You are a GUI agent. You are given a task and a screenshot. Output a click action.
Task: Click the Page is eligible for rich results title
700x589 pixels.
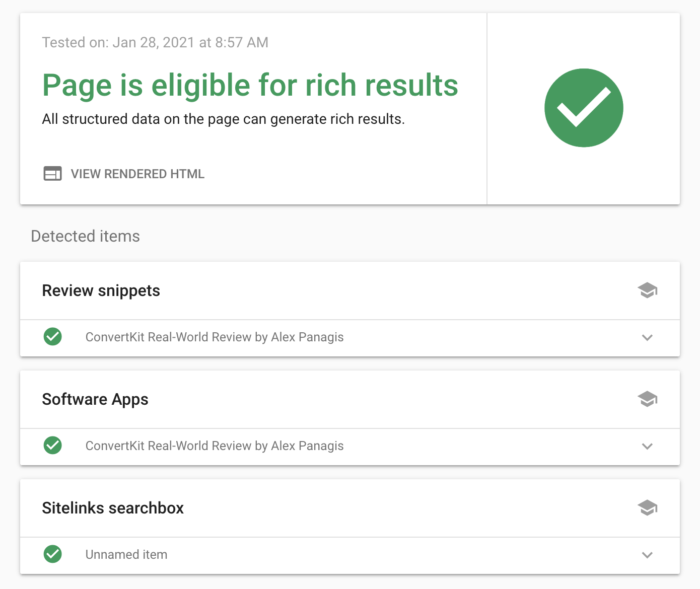[x=250, y=85]
